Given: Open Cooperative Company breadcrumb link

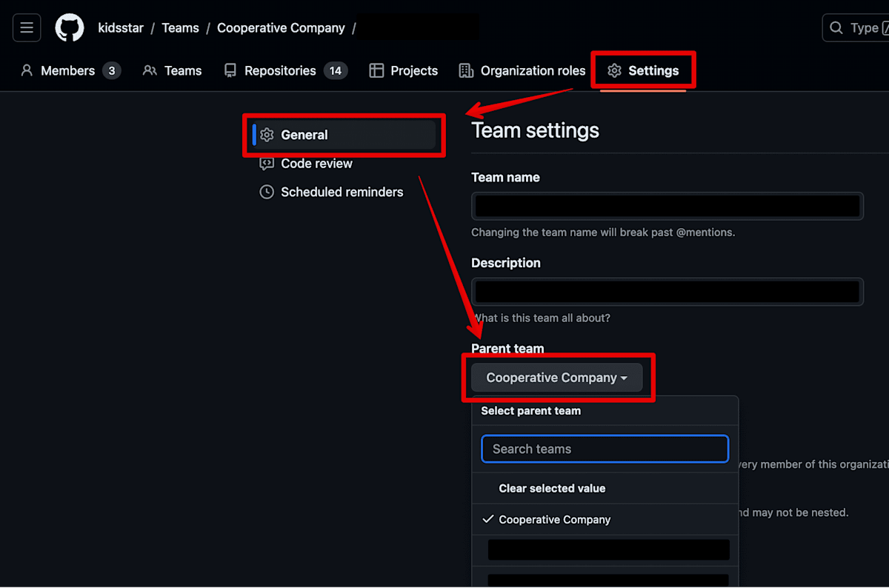Looking at the screenshot, I should click(x=281, y=28).
